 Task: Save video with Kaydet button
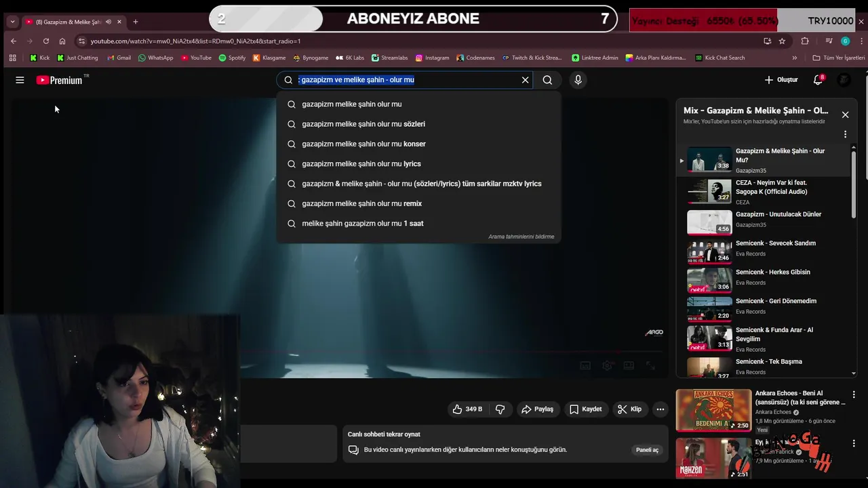[585, 409]
